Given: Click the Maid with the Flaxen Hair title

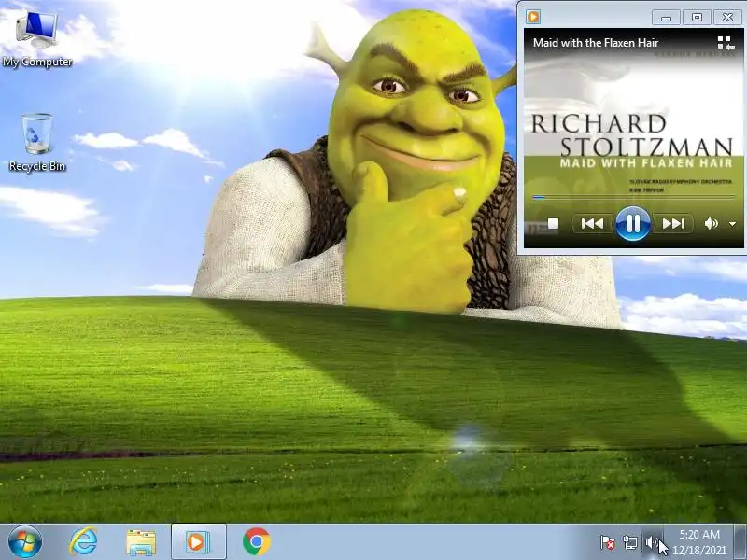Looking at the screenshot, I should pyautogui.click(x=596, y=43).
